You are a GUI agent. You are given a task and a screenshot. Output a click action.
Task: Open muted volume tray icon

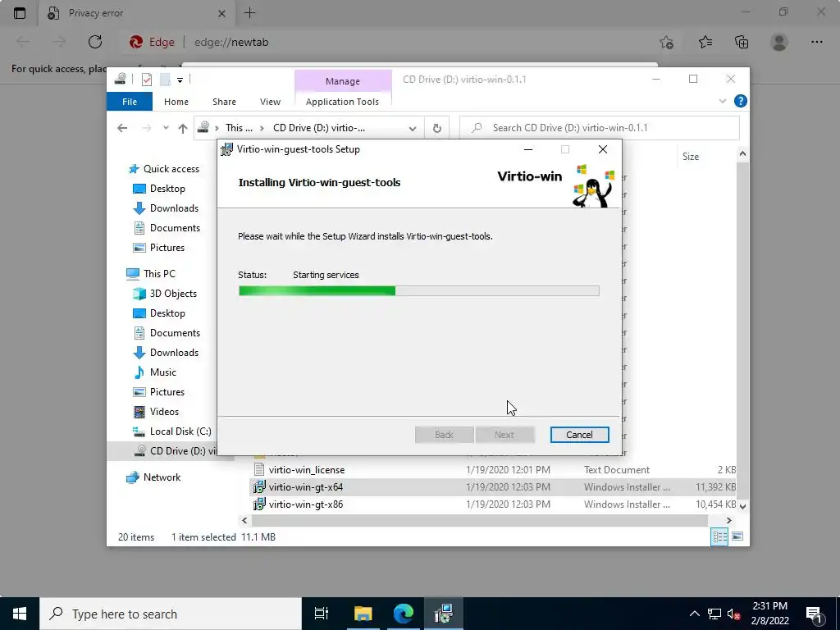734,614
